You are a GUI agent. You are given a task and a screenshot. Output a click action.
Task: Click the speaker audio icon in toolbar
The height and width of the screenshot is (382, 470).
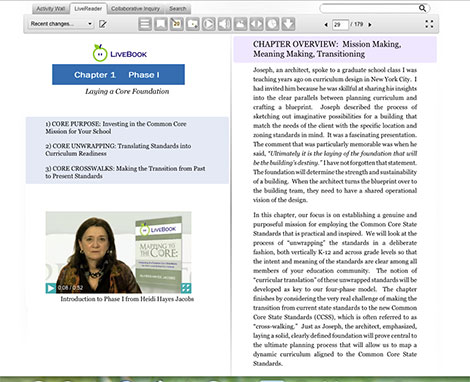225,24
